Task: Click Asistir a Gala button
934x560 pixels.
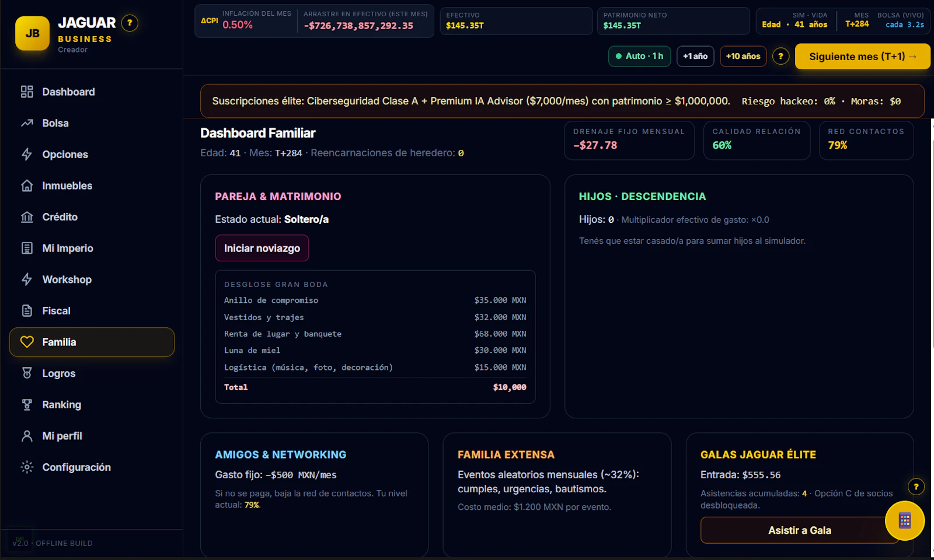Action: 799,530
